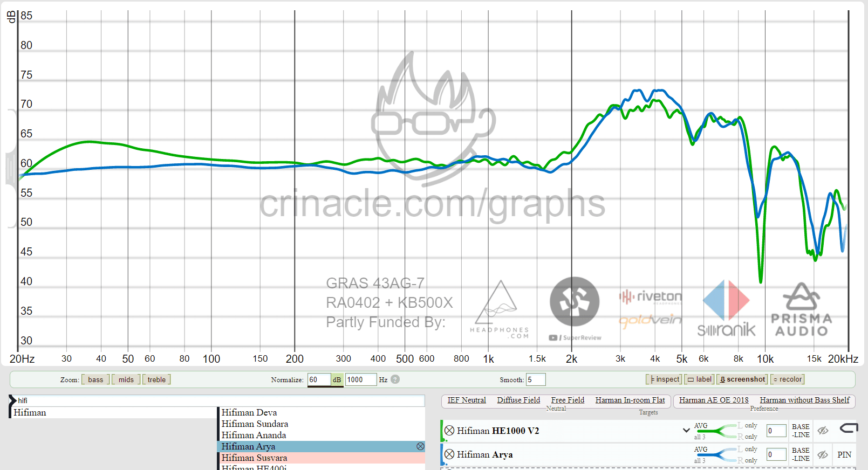Select IEF Neutral target
868x470 pixels.
pyautogui.click(x=467, y=400)
